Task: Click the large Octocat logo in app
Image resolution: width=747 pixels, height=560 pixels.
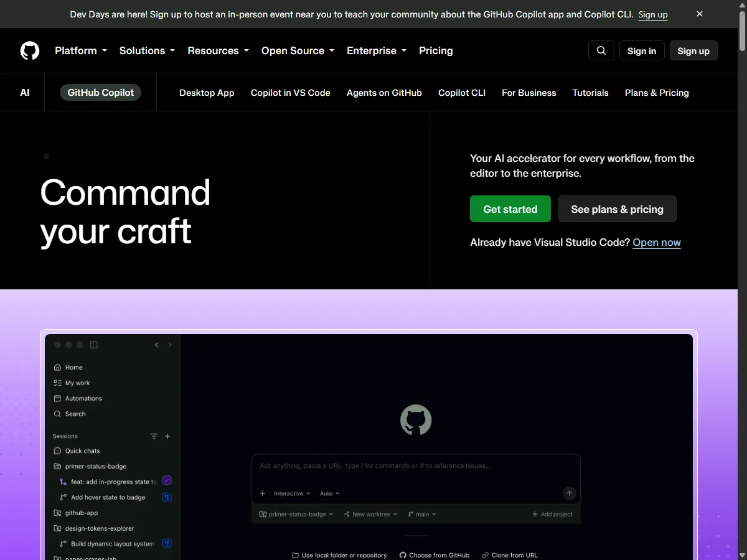Action: tap(416, 420)
